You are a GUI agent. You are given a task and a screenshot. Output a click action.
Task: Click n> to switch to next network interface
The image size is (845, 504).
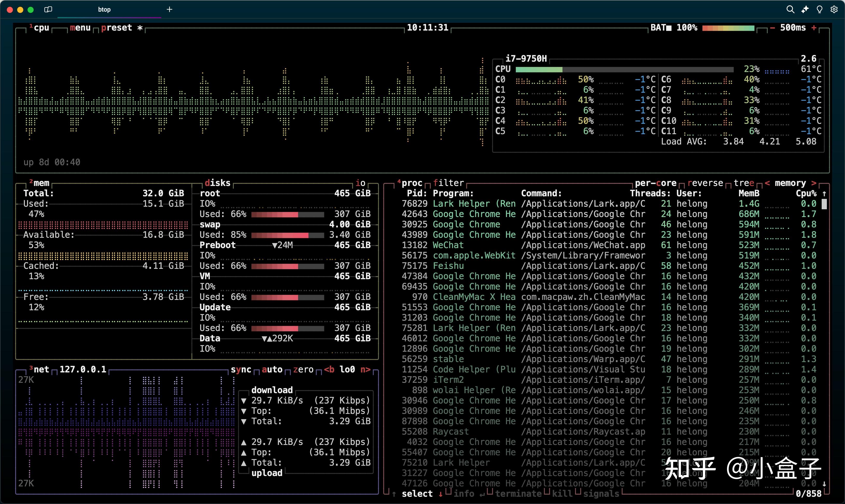pos(365,370)
